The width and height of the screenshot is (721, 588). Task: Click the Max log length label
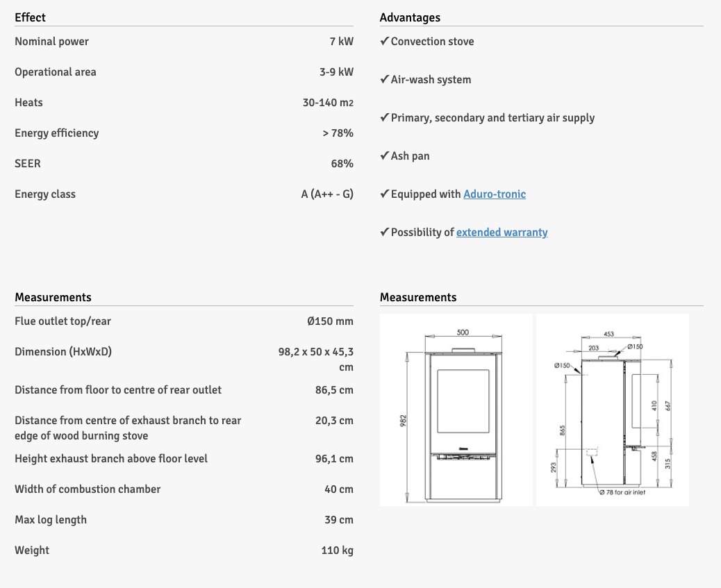[51, 520]
